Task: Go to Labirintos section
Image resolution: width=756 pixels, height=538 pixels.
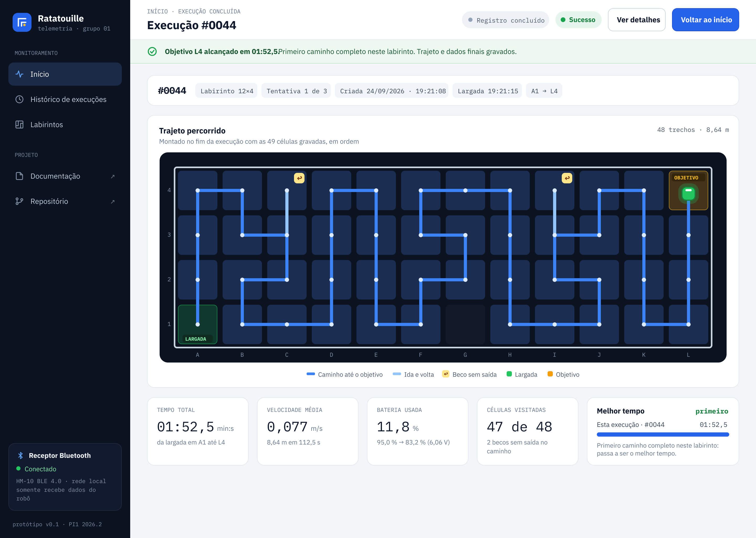Action: coord(65,125)
